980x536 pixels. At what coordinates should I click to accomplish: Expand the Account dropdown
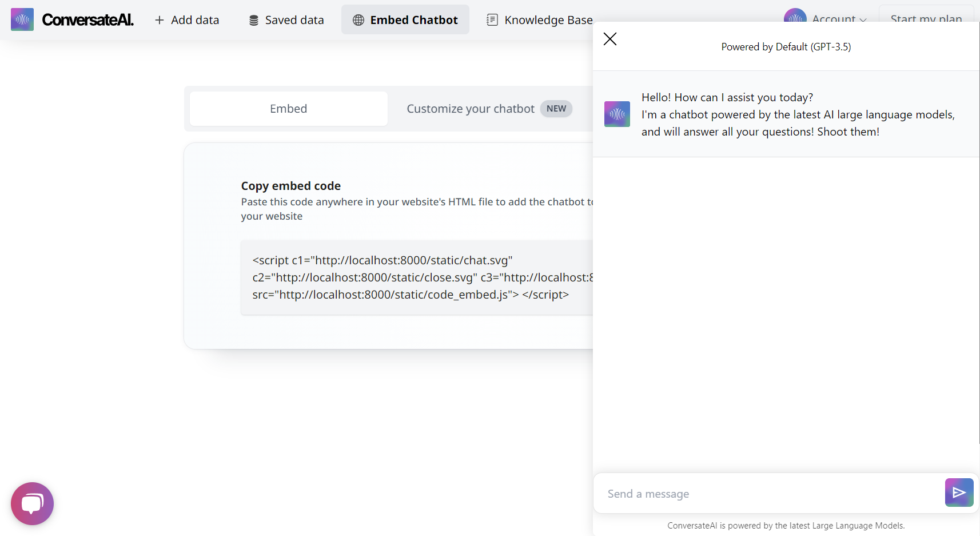[826, 17]
